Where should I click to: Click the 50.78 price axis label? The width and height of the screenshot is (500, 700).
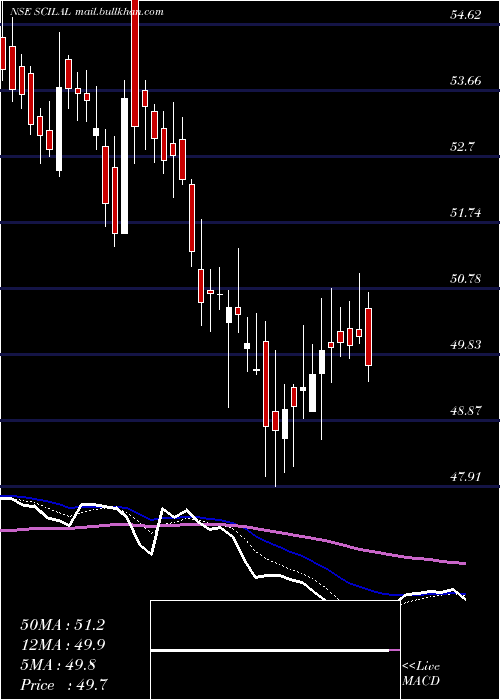466,279
